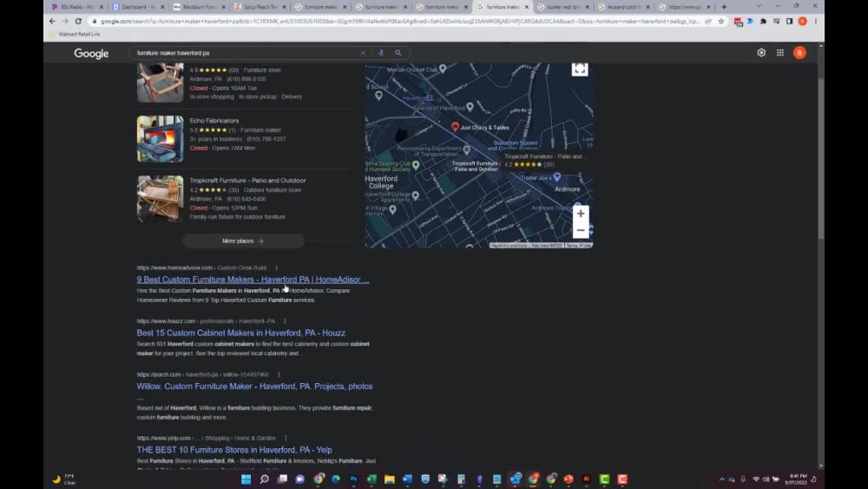Open more options for the HomeAdvisor result

click(x=277, y=268)
